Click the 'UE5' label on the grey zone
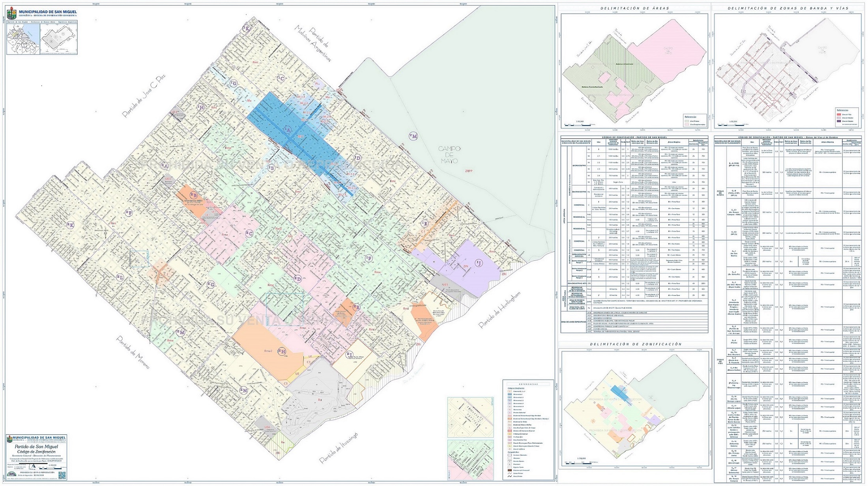Screen dimensions: 868x486 pos(445,284)
